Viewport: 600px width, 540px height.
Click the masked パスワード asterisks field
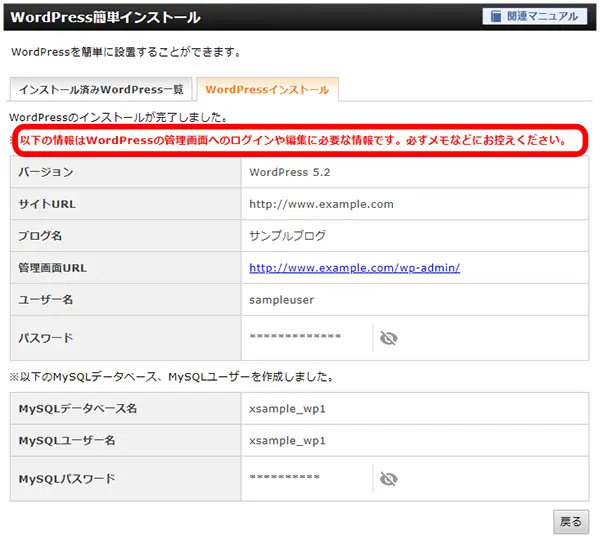click(296, 338)
